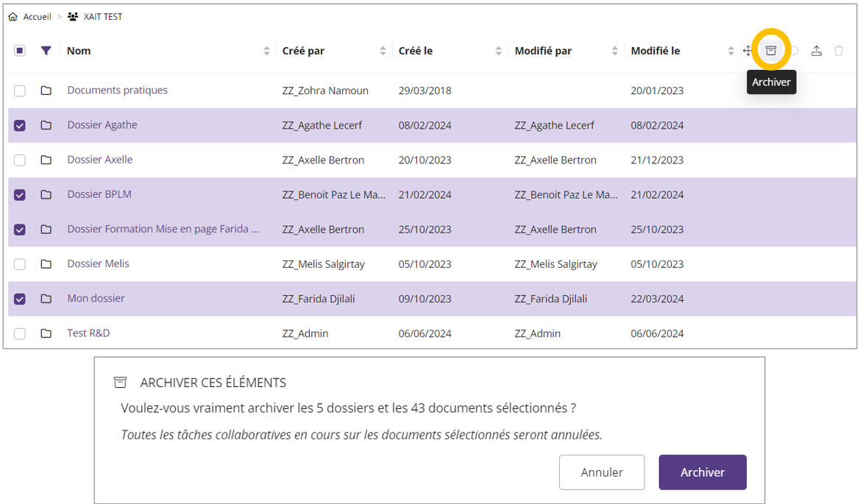Go to Accueil in breadcrumb
The width and height of the screenshot is (860, 504).
pyautogui.click(x=37, y=16)
